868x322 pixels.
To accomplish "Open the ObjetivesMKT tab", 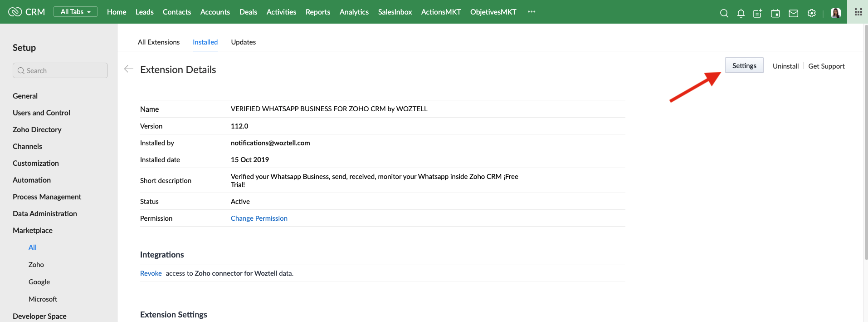I will point(493,12).
